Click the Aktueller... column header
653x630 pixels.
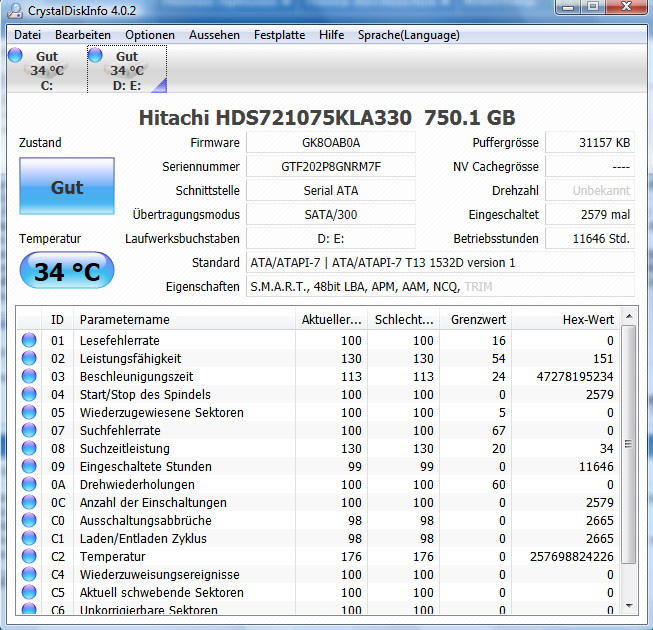tap(331, 319)
